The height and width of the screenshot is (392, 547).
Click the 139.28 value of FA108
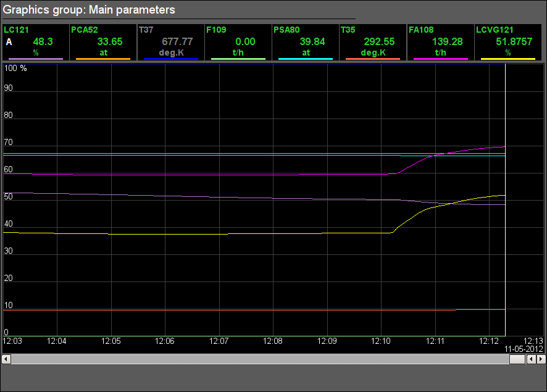447,41
